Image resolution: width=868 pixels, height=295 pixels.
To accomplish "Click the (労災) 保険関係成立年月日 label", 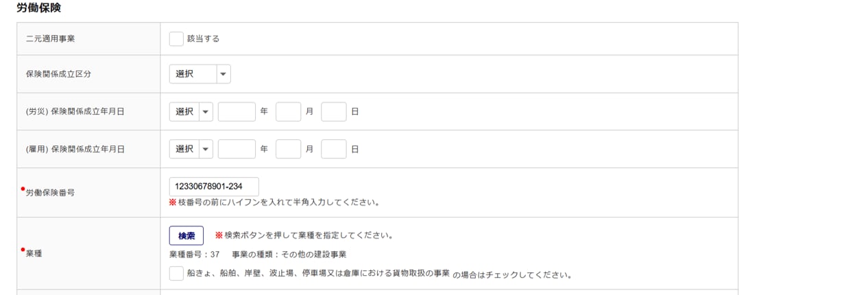I will (x=75, y=112).
